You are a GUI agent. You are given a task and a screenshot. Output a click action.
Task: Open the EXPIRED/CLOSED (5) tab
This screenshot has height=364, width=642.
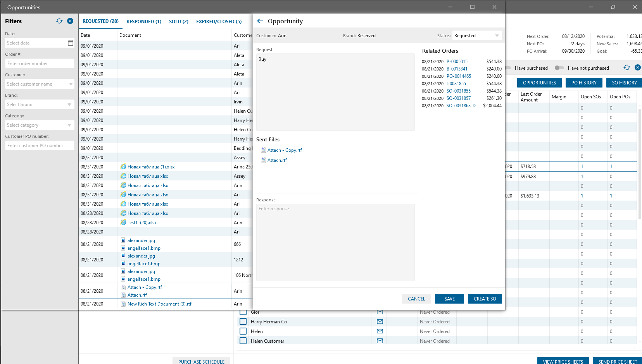[219, 22]
